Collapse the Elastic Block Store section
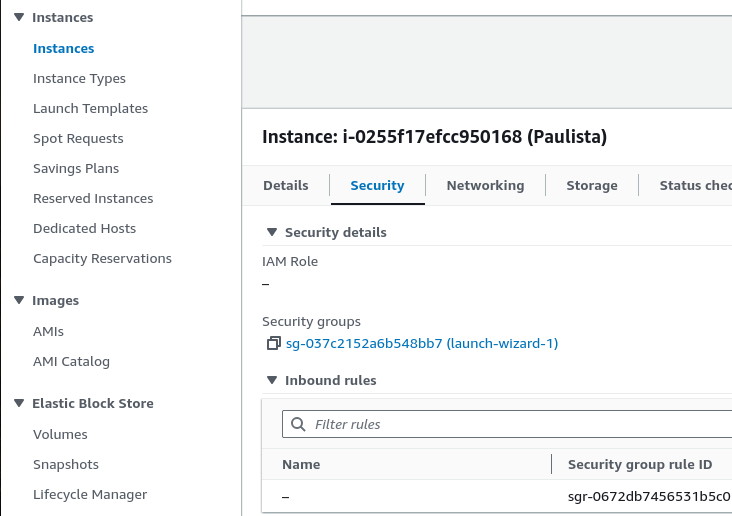Image resolution: width=732 pixels, height=516 pixels. tap(19, 403)
